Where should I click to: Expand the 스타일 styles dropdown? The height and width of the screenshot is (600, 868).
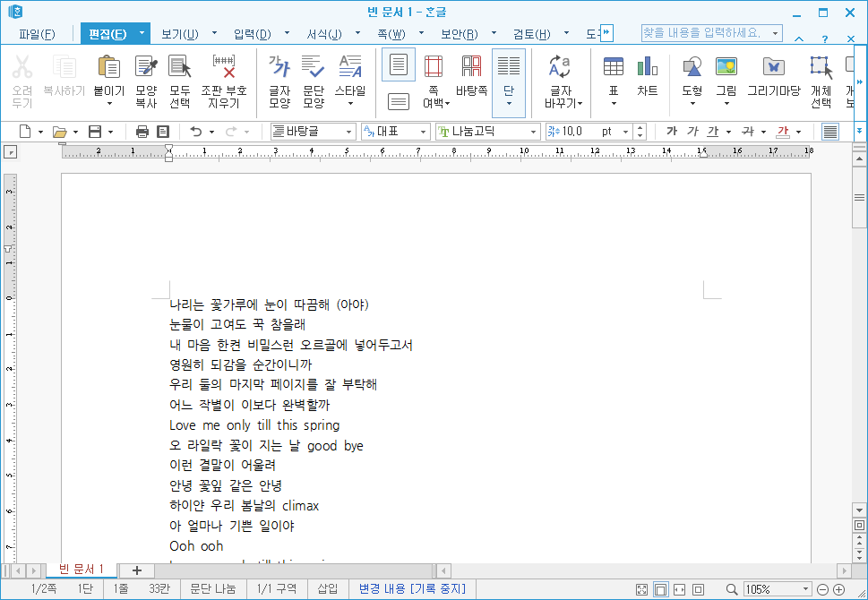pos(350,104)
